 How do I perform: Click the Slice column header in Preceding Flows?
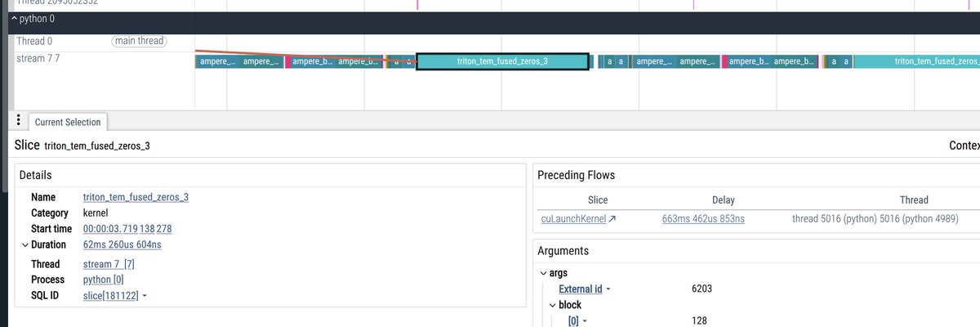pos(598,199)
